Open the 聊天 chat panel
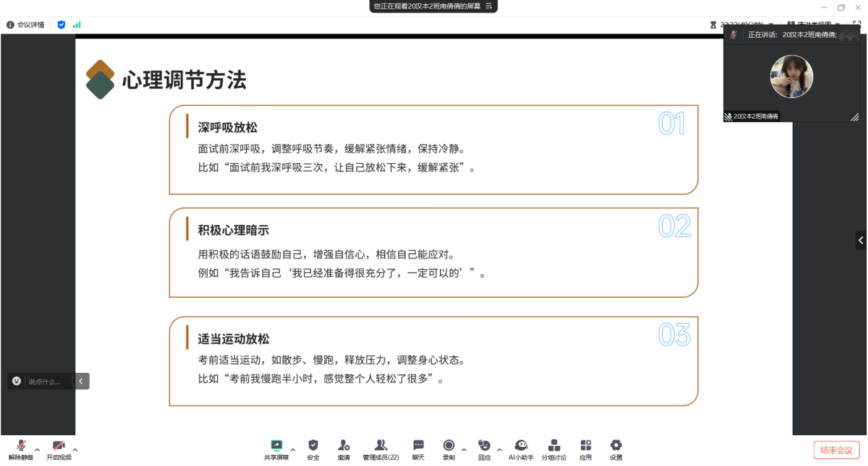This screenshot has height=466, width=868. tap(418, 449)
